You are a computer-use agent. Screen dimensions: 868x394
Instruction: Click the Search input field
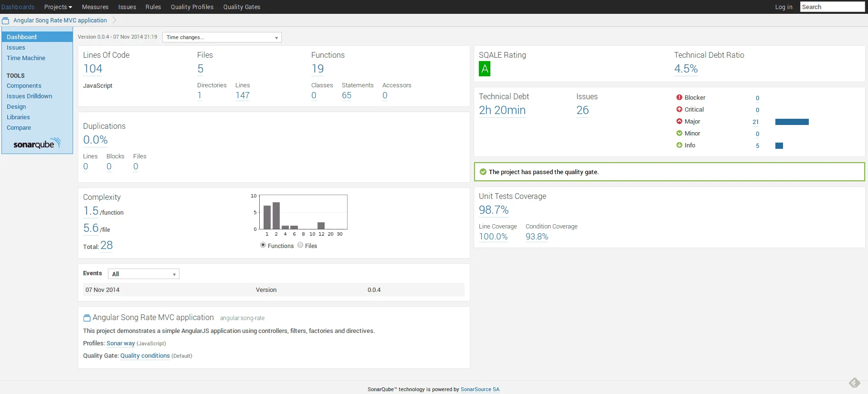832,7
